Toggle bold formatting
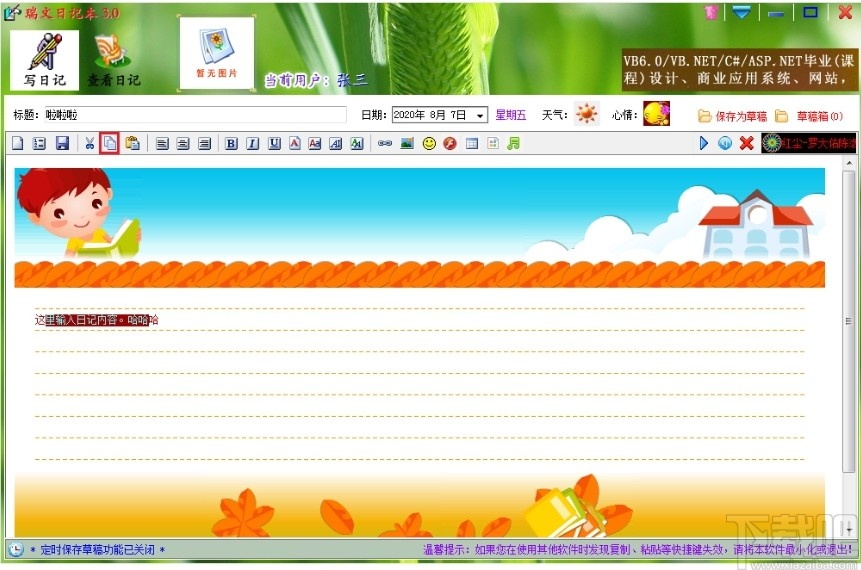 coord(231,144)
